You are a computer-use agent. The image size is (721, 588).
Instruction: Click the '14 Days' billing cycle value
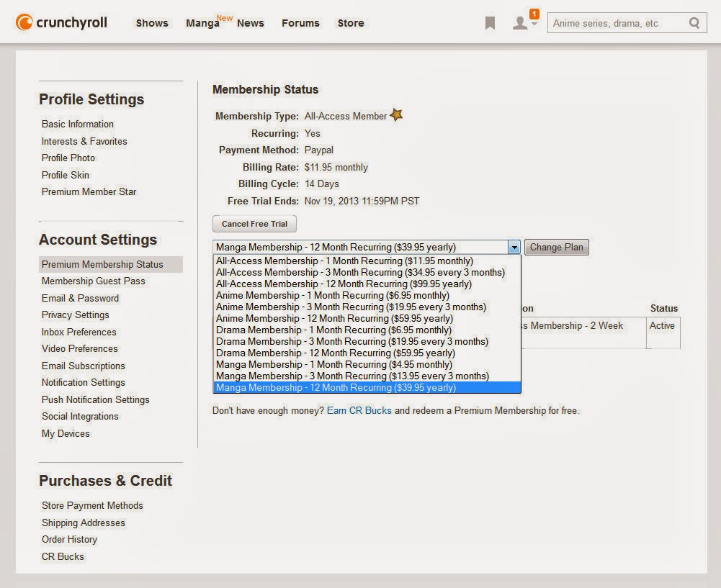point(322,184)
